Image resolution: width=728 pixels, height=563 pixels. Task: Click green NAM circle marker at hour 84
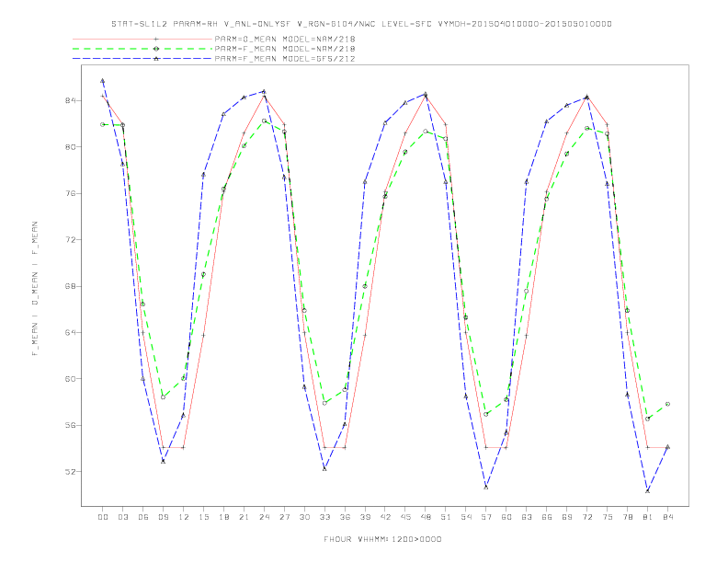667,404
